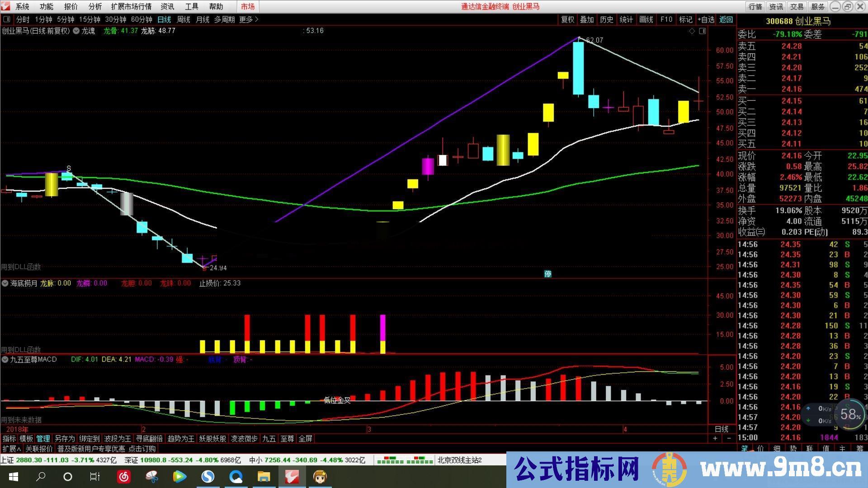Open the 多周期 period selector
The width and height of the screenshot is (868, 488).
pos(224,19)
